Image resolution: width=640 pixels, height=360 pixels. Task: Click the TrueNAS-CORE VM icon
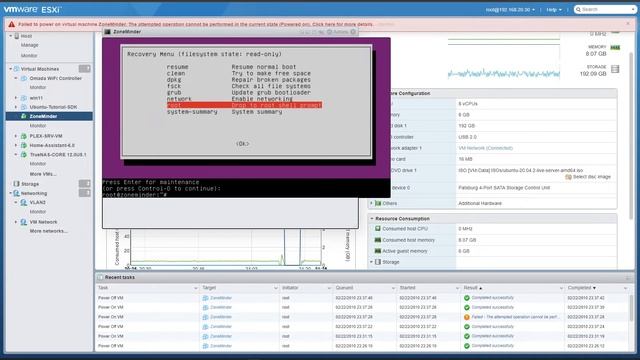[x=24, y=155]
